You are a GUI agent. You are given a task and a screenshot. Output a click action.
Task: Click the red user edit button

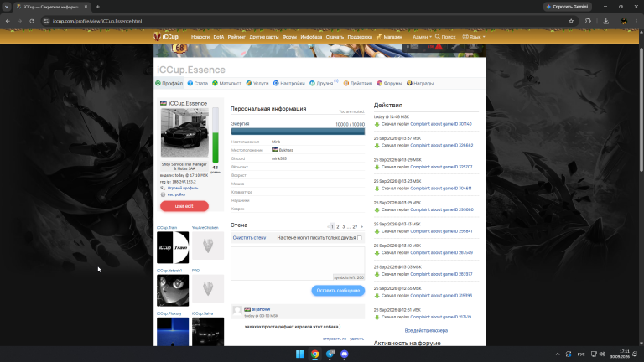point(184,206)
